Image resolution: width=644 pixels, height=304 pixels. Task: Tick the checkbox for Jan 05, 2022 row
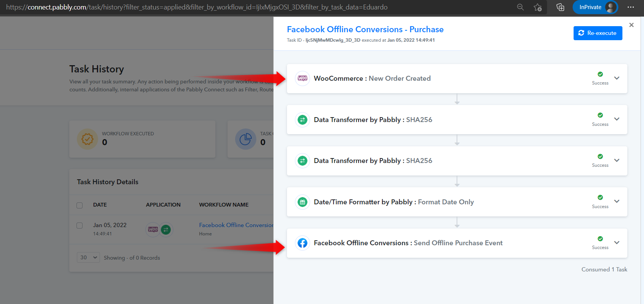[x=80, y=226]
